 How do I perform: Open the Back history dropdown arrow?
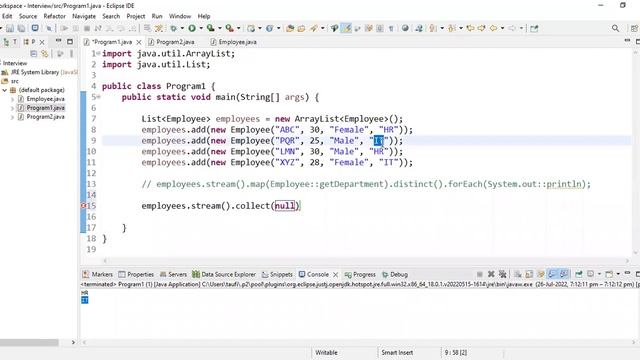(502, 28)
